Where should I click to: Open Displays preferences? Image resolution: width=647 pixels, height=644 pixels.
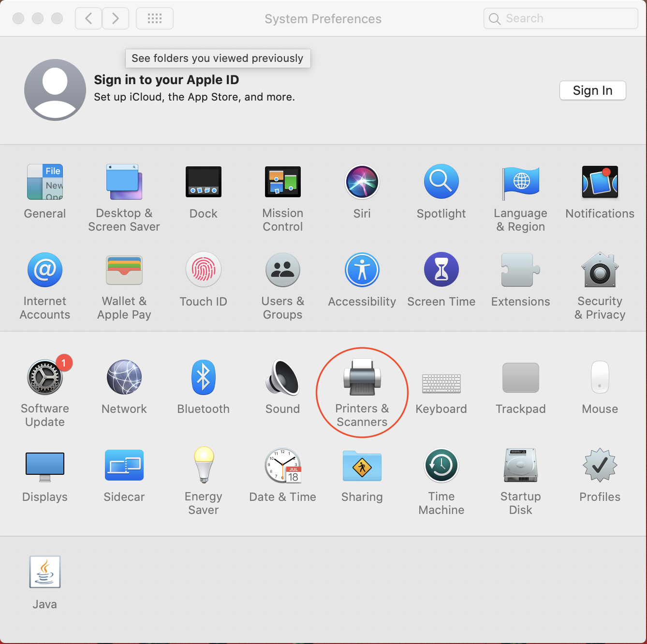tap(45, 467)
